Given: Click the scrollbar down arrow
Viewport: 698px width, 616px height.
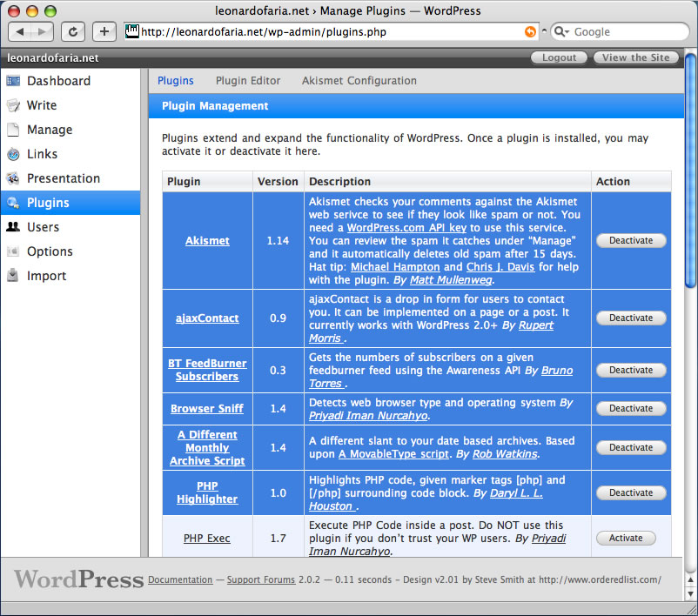Looking at the screenshot, I should point(690,593).
